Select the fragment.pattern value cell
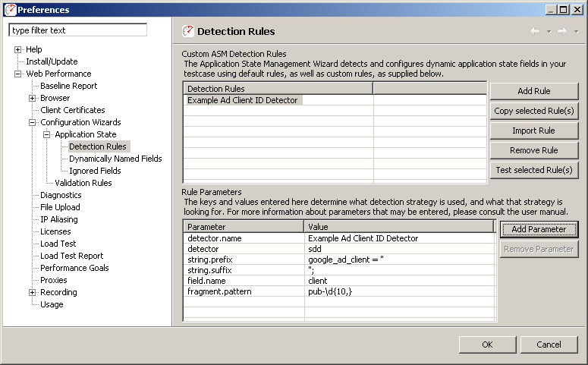 pyautogui.click(x=398, y=291)
